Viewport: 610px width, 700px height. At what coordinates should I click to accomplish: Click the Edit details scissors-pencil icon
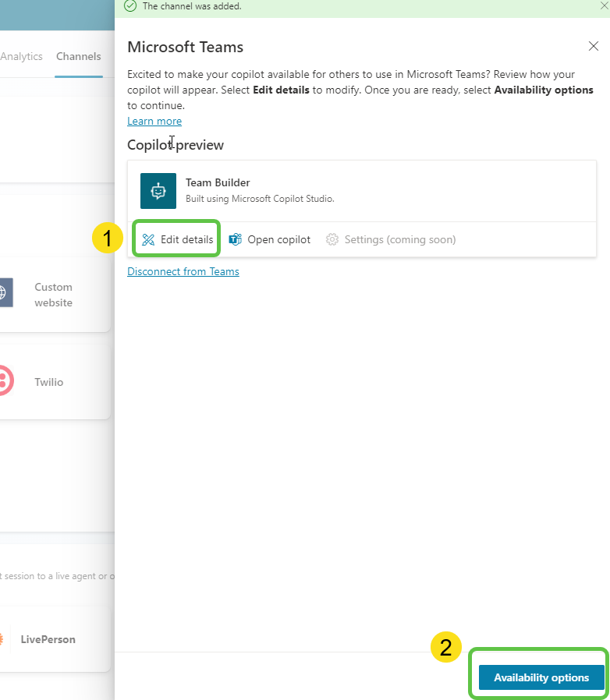(148, 239)
